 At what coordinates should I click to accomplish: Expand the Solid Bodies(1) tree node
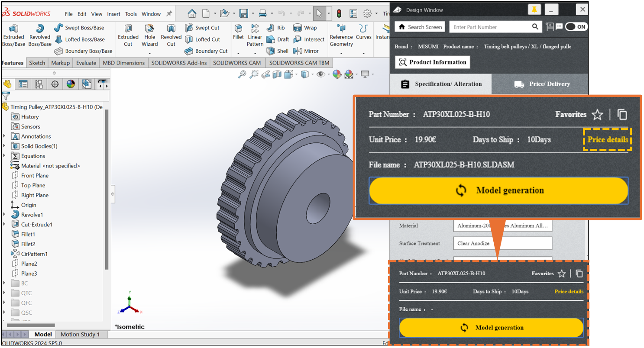point(4,146)
